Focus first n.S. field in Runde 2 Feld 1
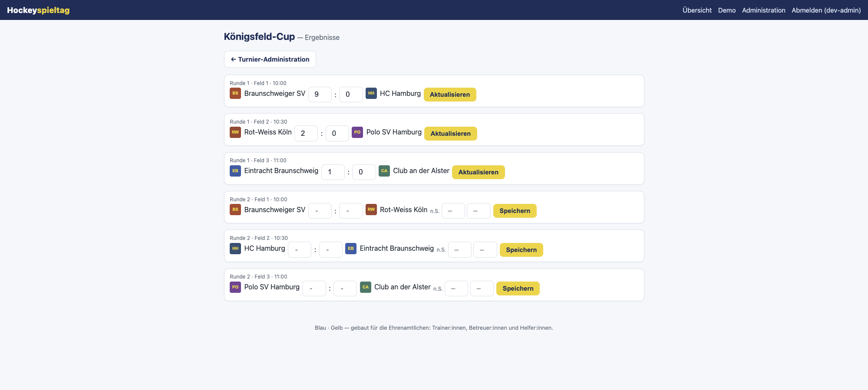The width and height of the screenshot is (868, 390). 453,211
